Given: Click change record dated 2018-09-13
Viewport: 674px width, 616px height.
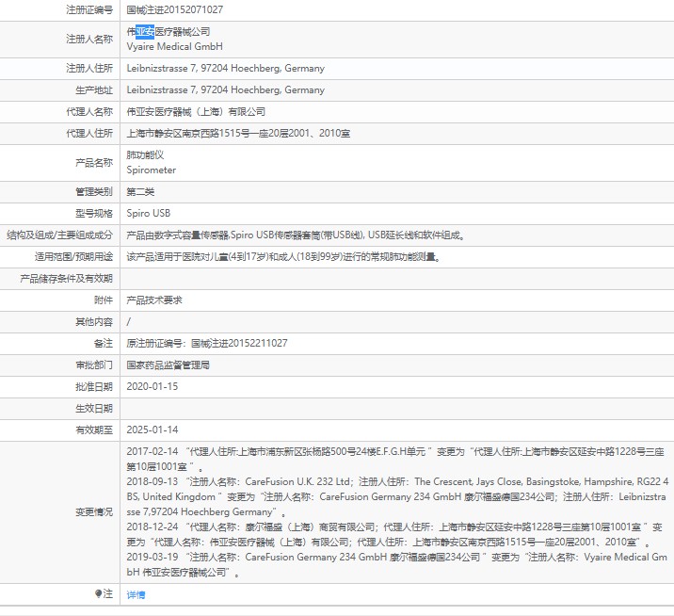Looking at the screenshot, I should pyautogui.click(x=397, y=496).
